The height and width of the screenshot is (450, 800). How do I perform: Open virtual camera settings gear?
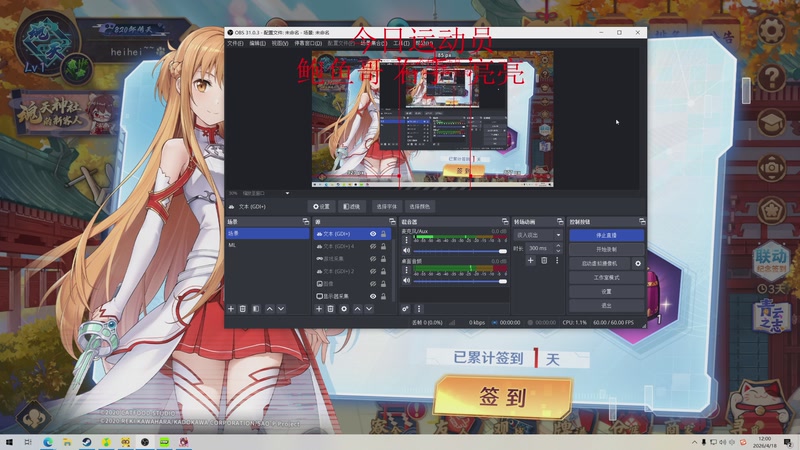(x=638, y=263)
